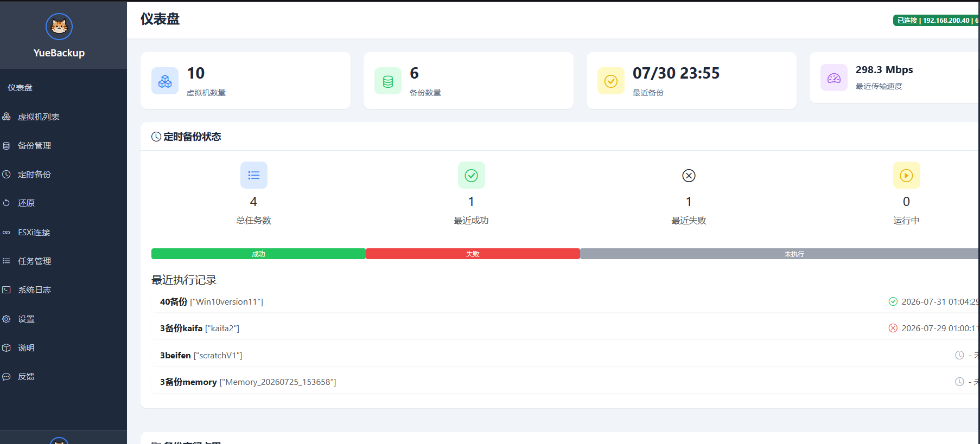Click the green check icon above 最近成功
This screenshot has width=980, height=444.
click(x=472, y=175)
